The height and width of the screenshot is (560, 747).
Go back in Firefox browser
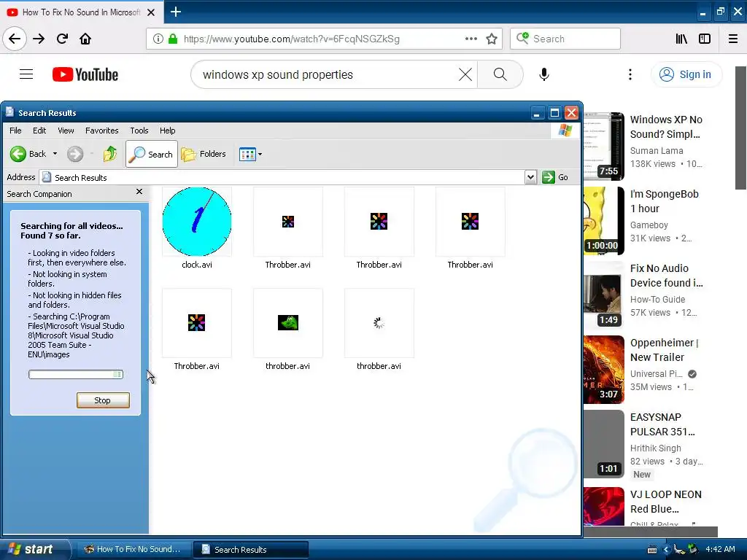(x=15, y=39)
